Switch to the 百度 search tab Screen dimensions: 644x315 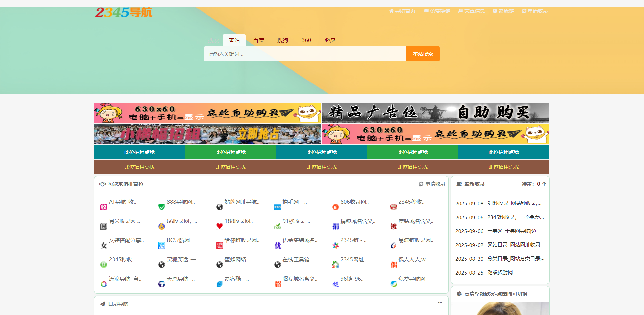click(x=258, y=40)
